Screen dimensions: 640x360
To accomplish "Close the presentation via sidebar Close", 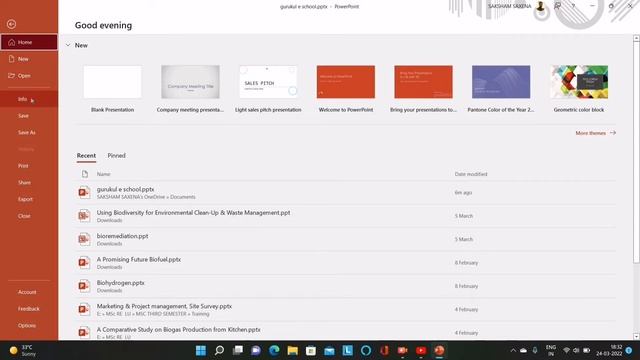I will [x=29, y=216].
